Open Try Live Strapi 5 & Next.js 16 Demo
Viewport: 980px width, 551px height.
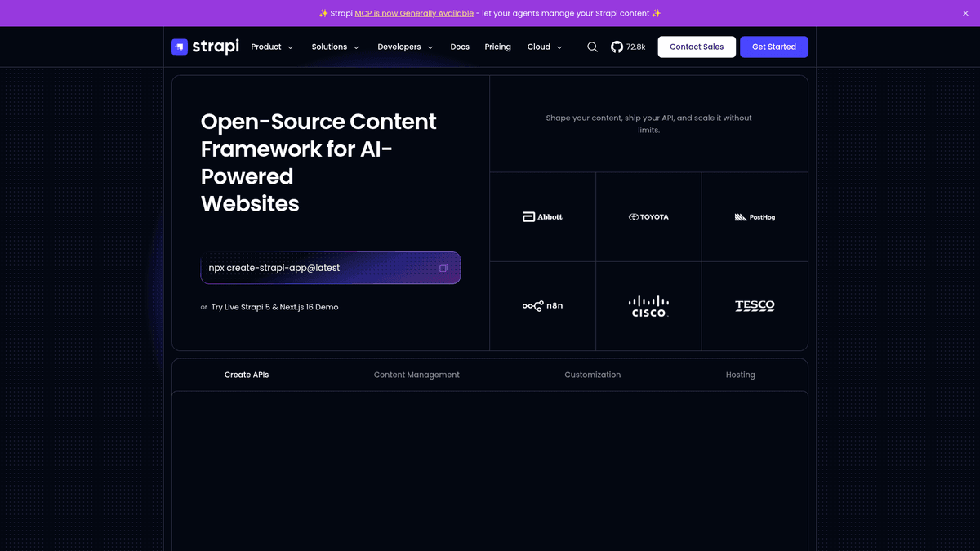tap(274, 307)
